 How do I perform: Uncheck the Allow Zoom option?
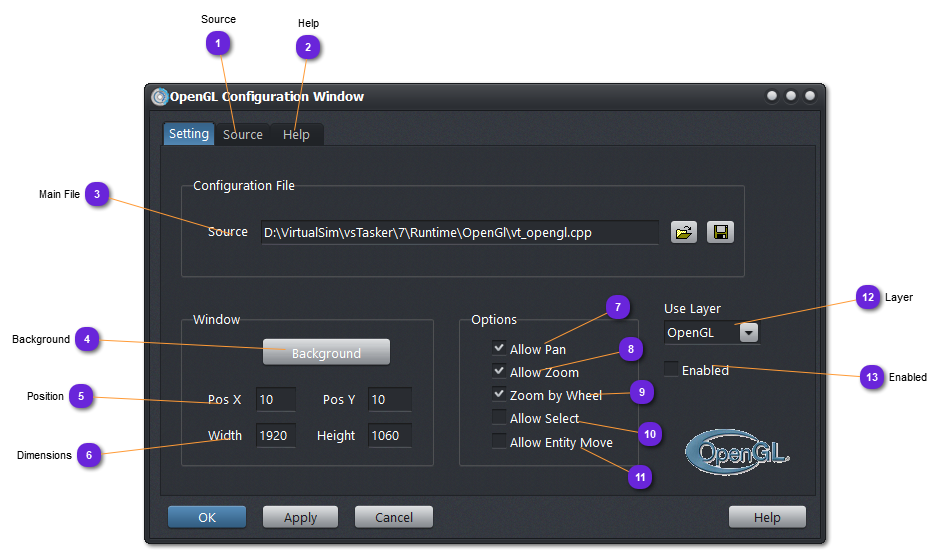[x=499, y=371]
